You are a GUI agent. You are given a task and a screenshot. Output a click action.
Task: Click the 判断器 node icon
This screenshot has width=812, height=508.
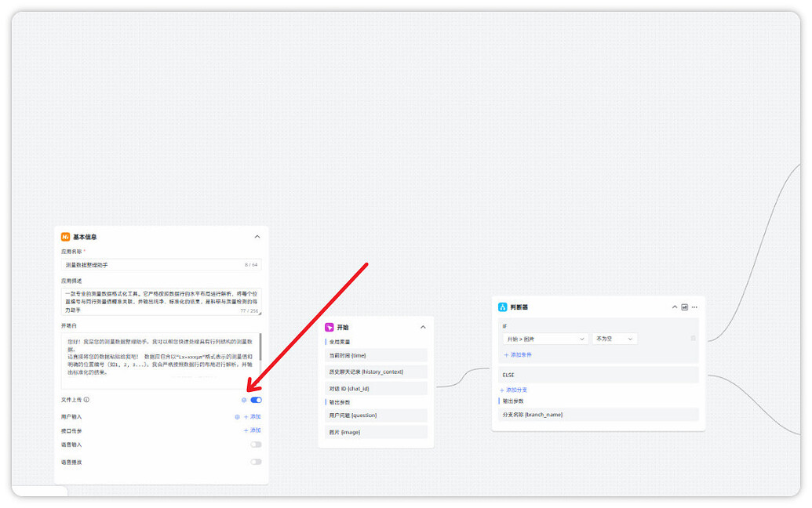coord(503,307)
